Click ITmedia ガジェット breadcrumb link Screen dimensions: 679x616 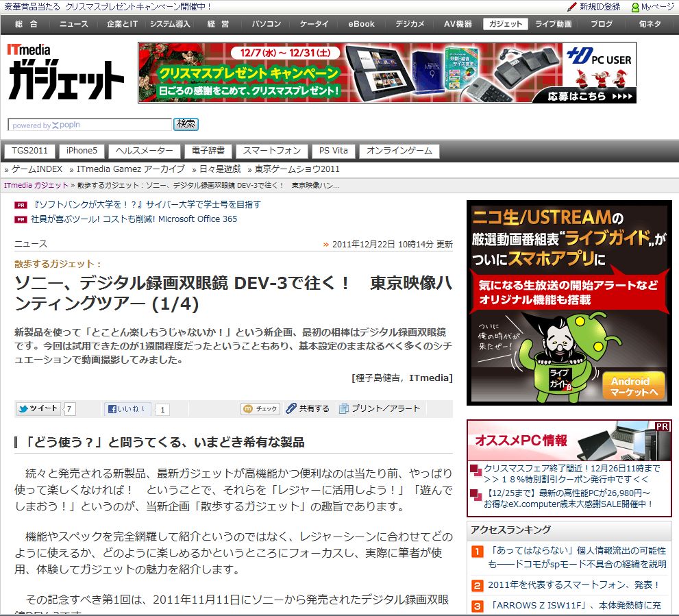(36, 186)
